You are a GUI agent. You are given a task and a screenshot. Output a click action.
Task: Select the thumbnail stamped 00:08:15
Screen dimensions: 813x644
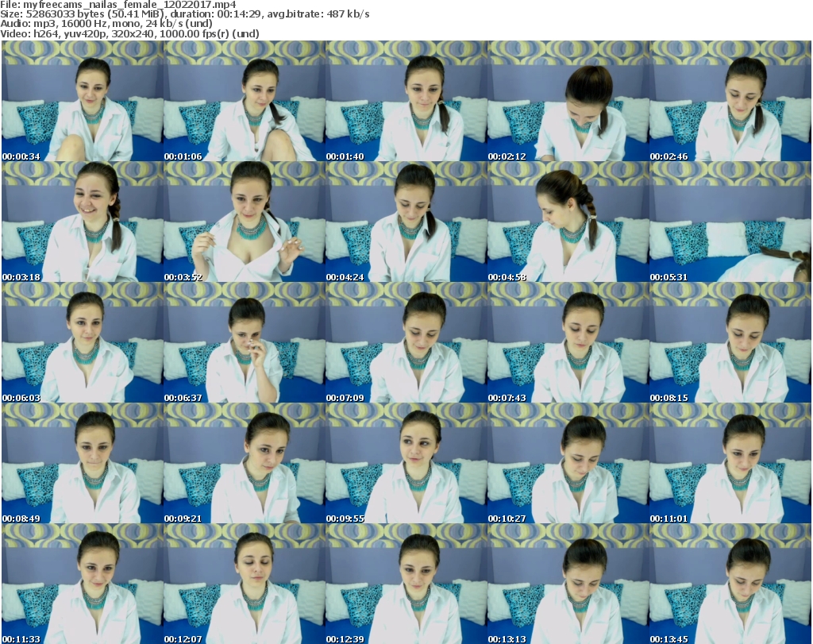[730, 343]
